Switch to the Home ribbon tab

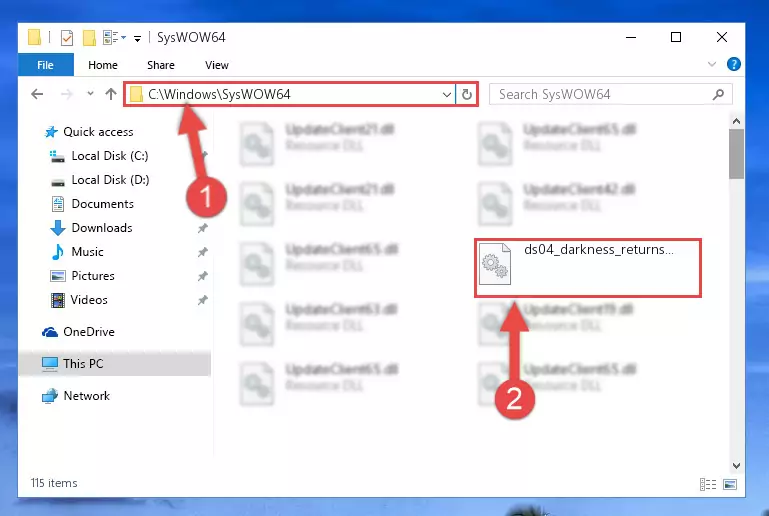(103, 65)
